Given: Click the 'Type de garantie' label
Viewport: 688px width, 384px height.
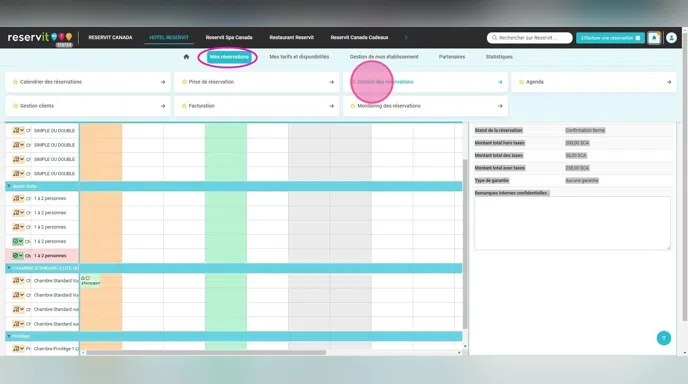Looking at the screenshot, I should [x=492, y=180].
